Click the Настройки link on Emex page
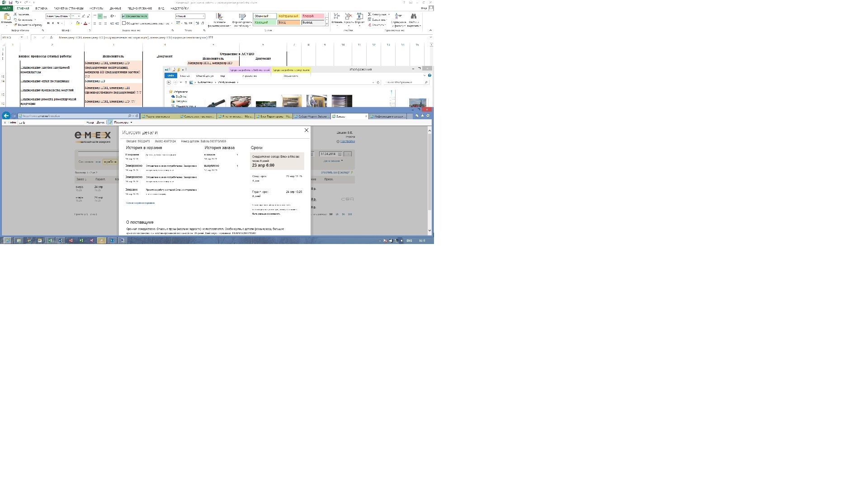The width and height of the screenshot is (868, 488). pos(347,141)
